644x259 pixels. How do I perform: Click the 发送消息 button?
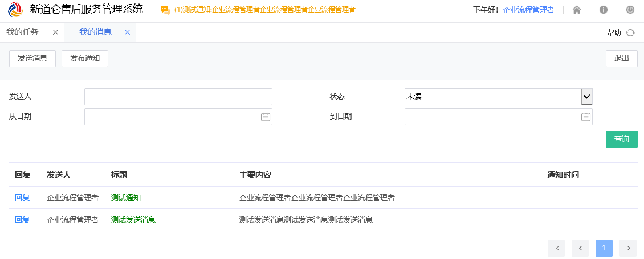pos(32,58)
